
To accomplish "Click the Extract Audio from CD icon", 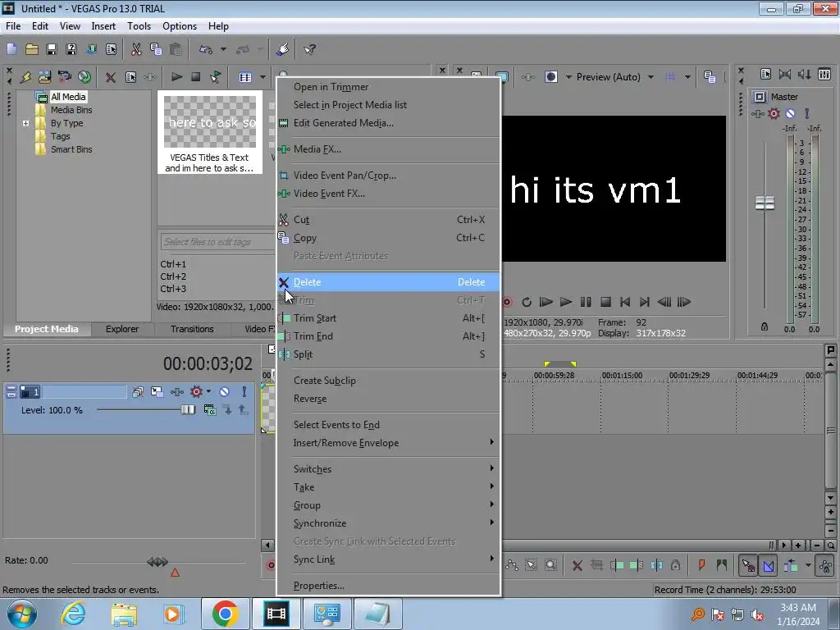I will coord(84,77).
